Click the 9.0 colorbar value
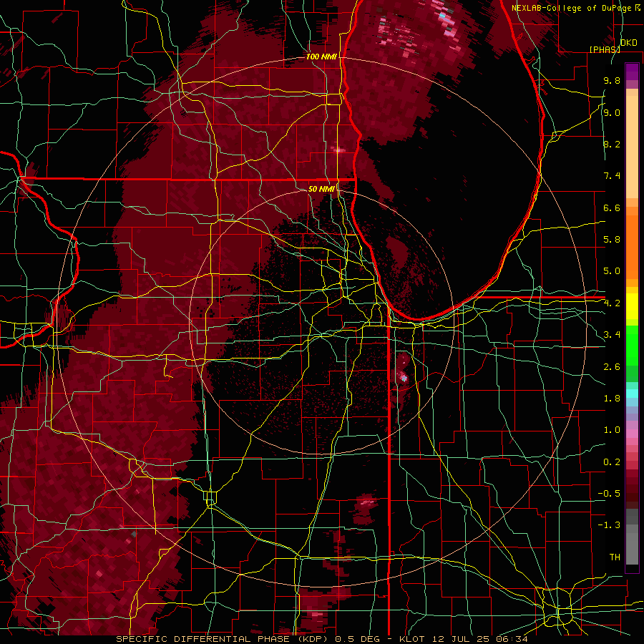The height and width of the screenshot is (644, 644). (612, 112)
